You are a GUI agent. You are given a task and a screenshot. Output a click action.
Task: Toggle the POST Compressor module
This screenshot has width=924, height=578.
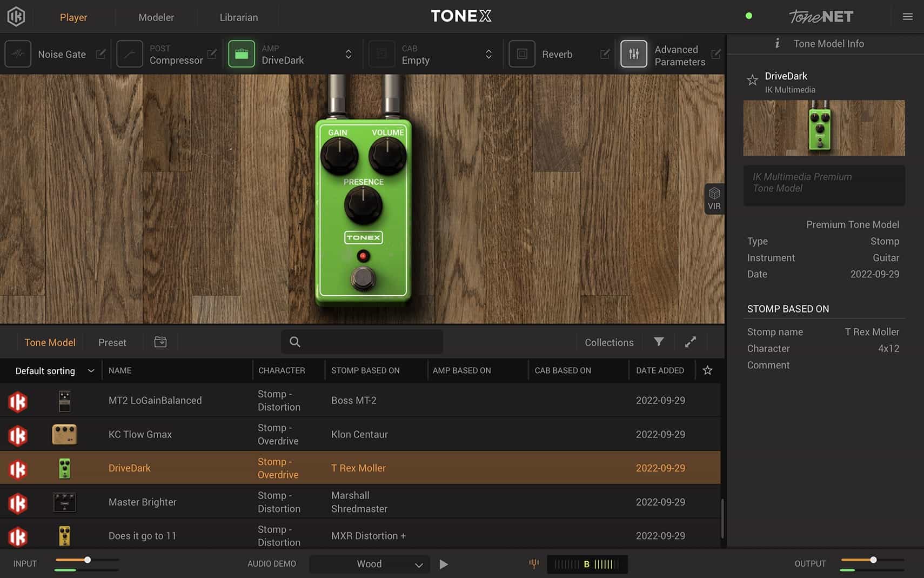pyautogui.click(x=130, y=54)
